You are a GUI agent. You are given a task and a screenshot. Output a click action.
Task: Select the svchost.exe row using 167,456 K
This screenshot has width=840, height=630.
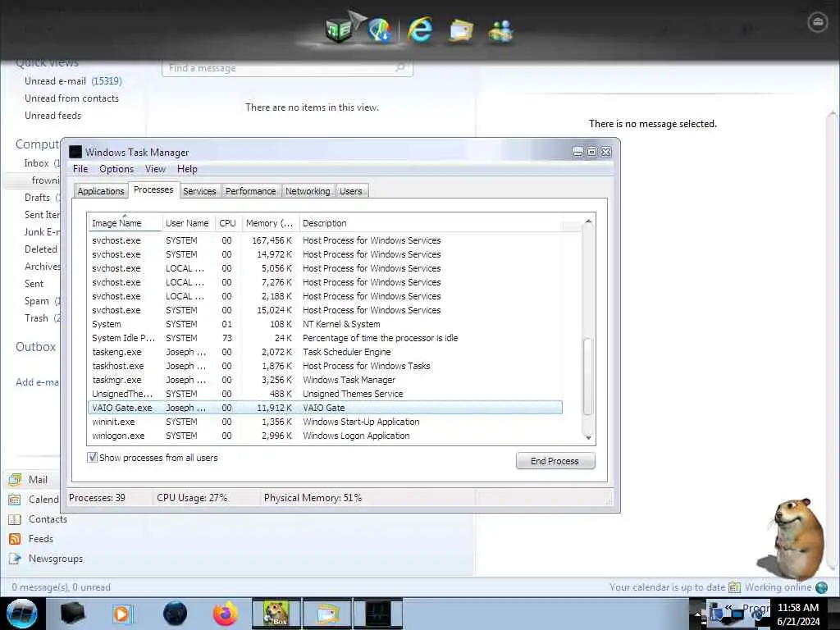(x=325, y=240)
